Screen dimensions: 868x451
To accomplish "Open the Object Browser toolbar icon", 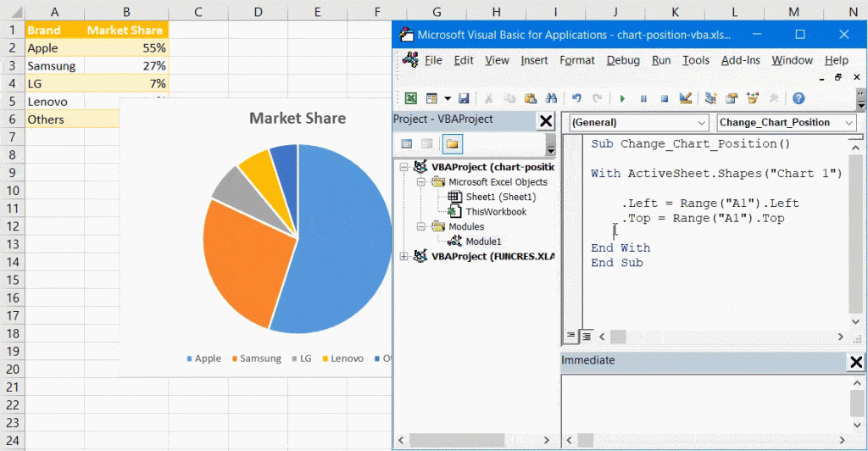I will coord(753,98).
